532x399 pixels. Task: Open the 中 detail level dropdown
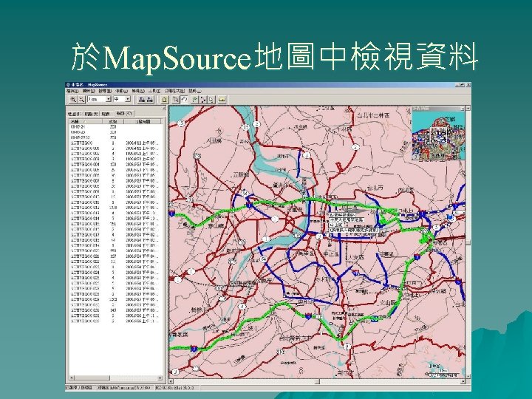[x=128, y=99]
